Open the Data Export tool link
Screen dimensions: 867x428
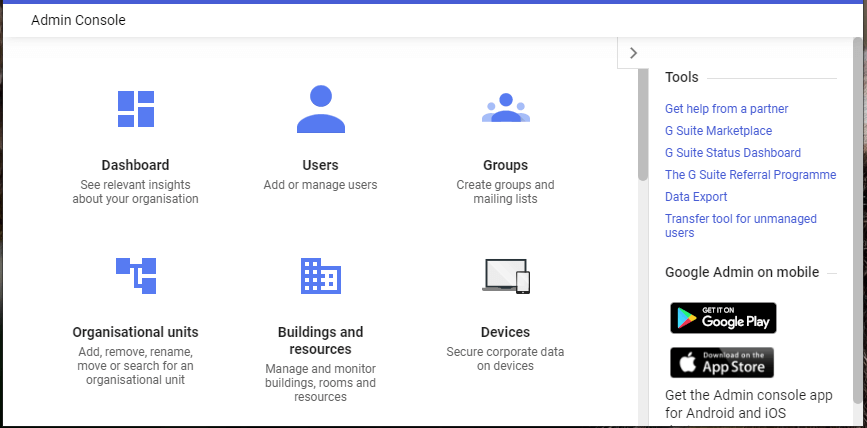coord(696,197)
